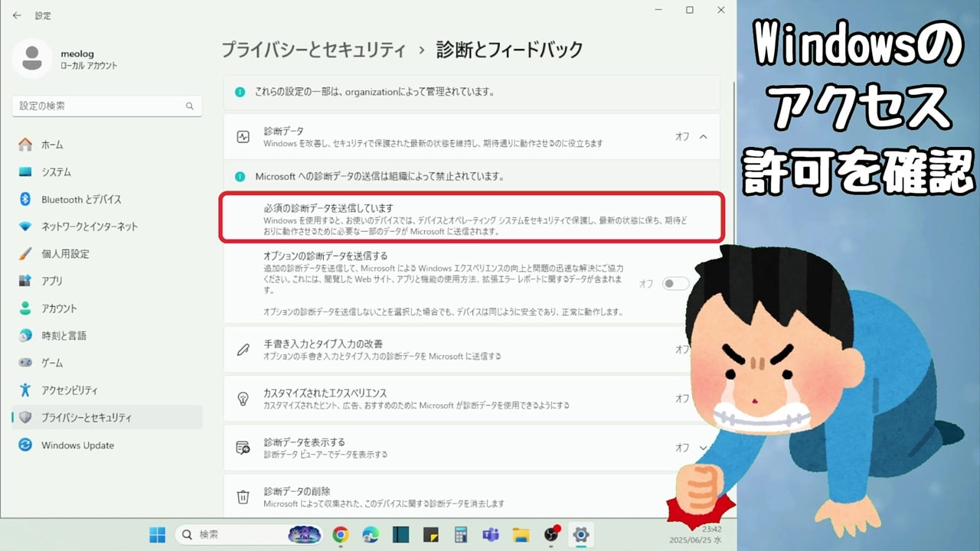Click the プライバシーとセキュリティ breadcrumb link
The image size is (980, 551).
(x=313, y=51)
